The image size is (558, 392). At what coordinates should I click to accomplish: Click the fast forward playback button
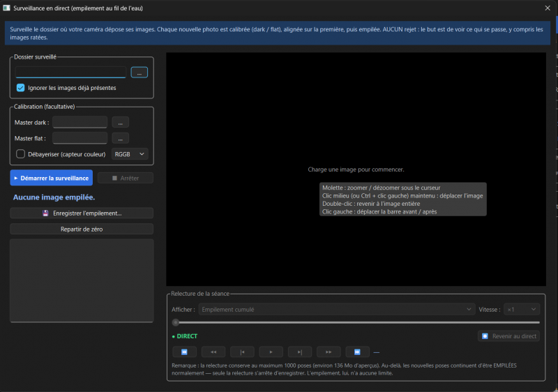(x=329, y=352)
